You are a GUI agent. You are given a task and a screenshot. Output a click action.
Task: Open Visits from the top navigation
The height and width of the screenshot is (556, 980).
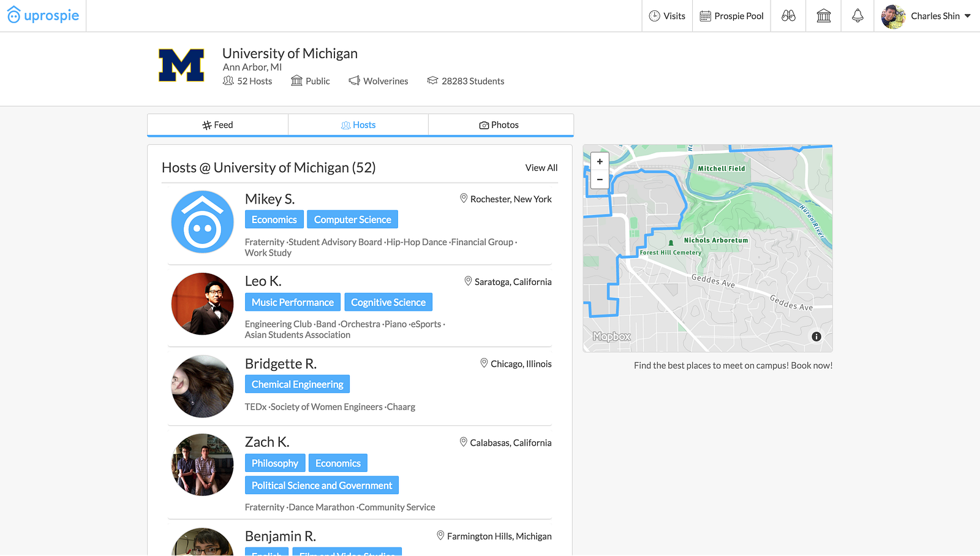(x=667, y=16)
